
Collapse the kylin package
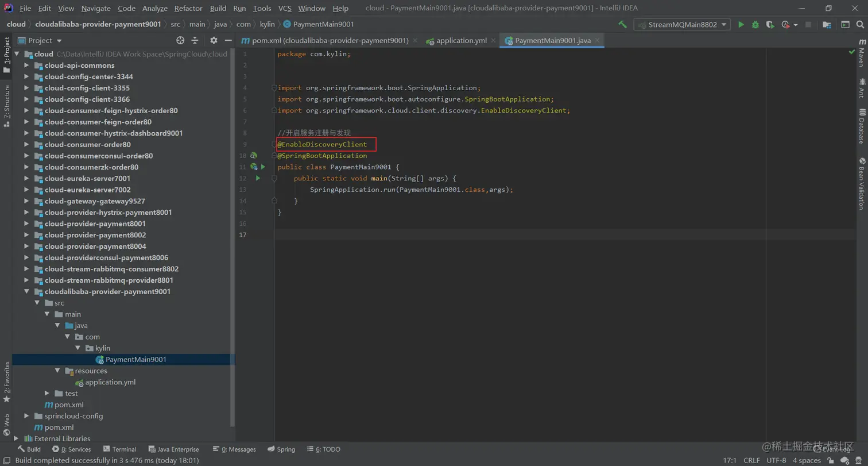pyautogui.click(x=78, y=348)
